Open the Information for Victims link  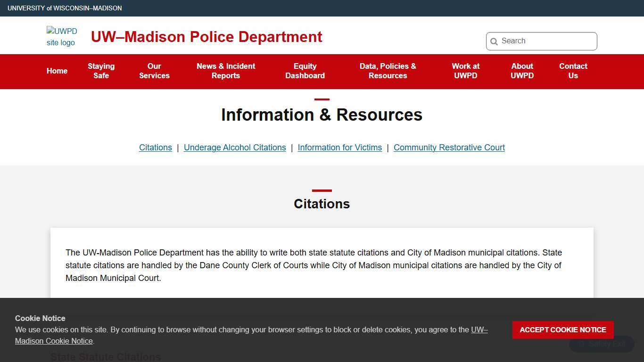(x=339, y=148)
